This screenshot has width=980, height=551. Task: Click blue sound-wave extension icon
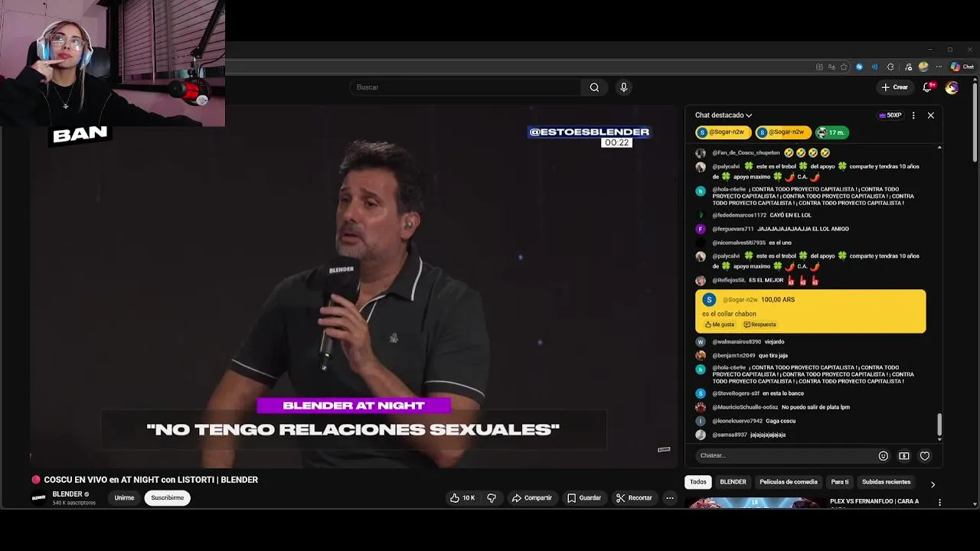[874, 67]
